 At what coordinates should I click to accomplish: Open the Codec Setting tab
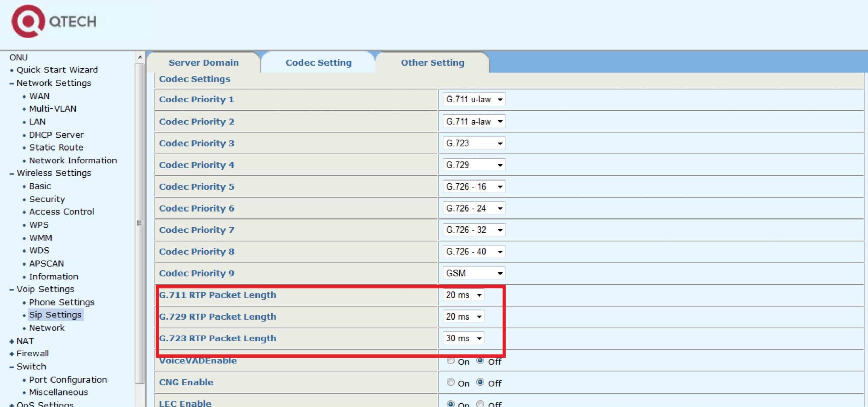318,62
